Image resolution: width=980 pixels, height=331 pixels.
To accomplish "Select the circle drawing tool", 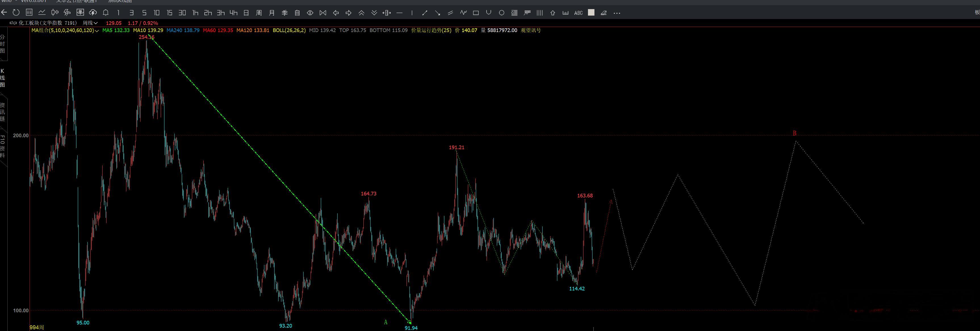I will point(501,13).
